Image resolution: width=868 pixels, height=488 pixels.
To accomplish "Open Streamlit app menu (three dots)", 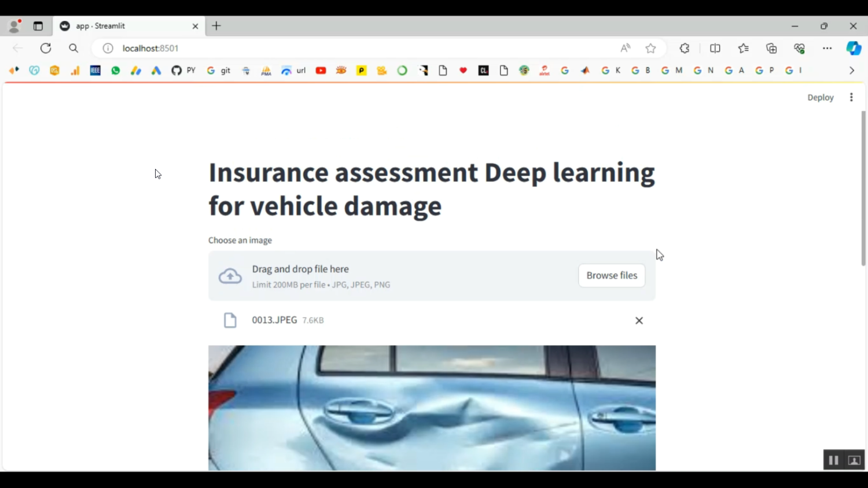I will [x=851, y=97].
